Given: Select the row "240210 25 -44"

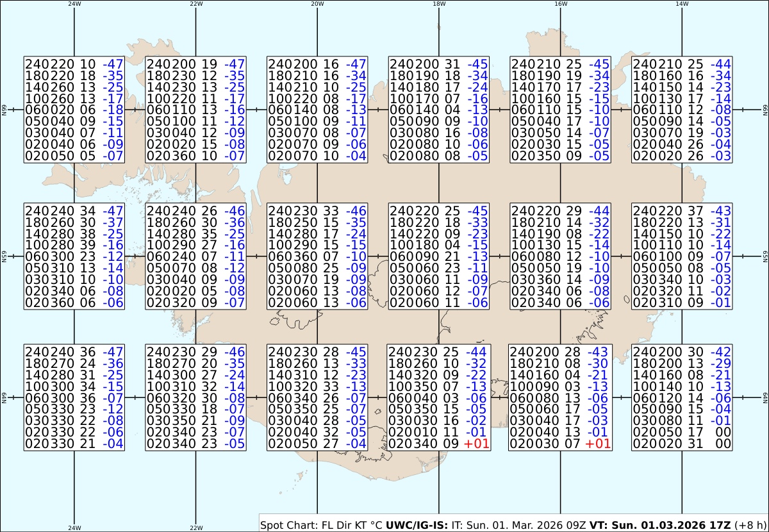Looking at the screenshot, I should [x=682, y=64].
